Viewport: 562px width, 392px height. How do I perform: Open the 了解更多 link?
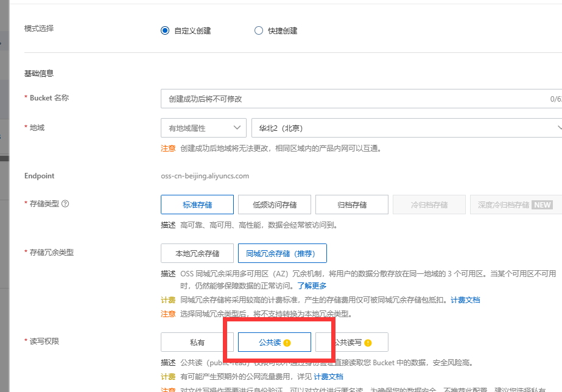[x=312, y=285]
